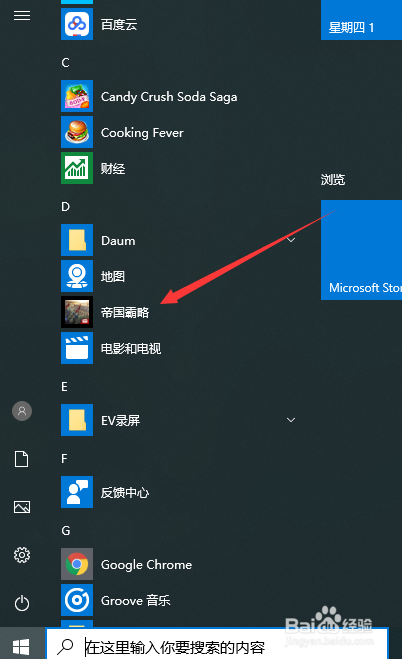Open the Documents sidebar icon
This screenshot has height=659, width=402.
pos(22,459)
